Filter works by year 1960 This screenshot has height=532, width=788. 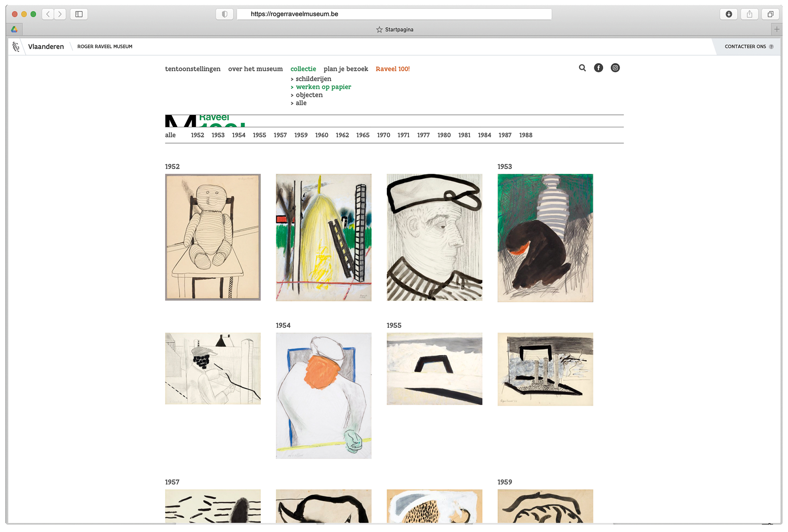point(322,135)
